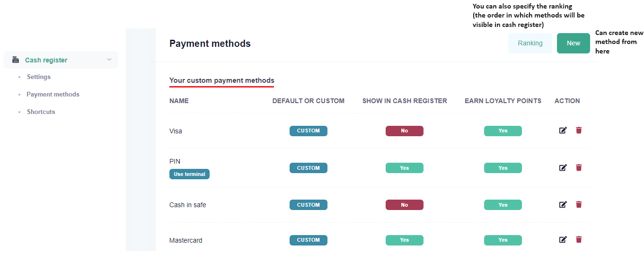Click the Cash register sidebar icon
644x254 pixels.
pyautogui.click(x=16, y=60)
